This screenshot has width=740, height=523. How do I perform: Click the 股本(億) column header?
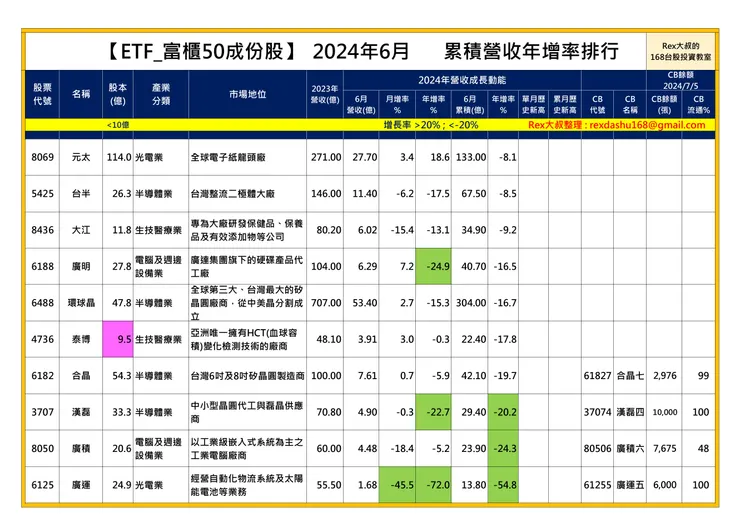[118, 94]
